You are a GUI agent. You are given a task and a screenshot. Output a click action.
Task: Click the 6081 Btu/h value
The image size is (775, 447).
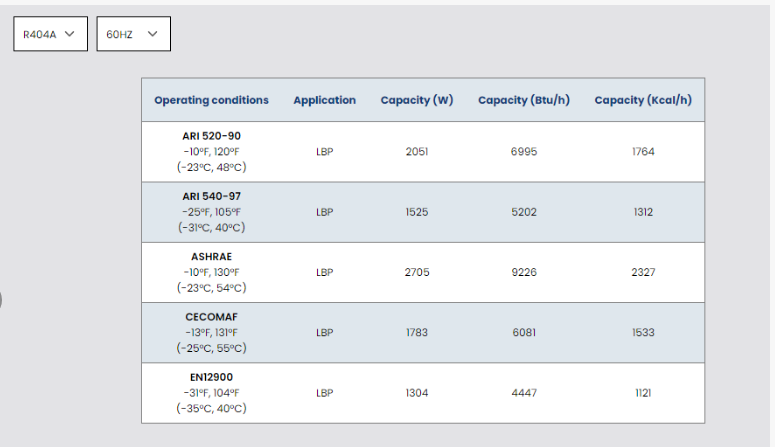[x=524, y=333]
